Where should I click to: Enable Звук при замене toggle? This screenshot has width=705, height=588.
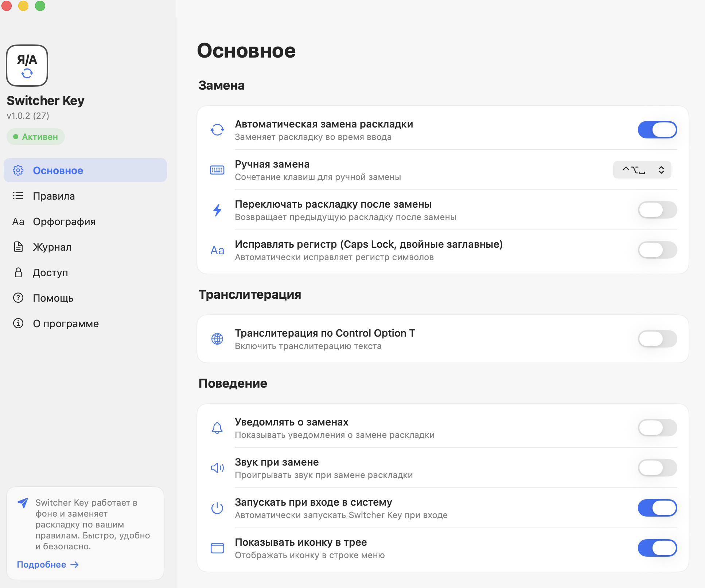tap(657, 468)
